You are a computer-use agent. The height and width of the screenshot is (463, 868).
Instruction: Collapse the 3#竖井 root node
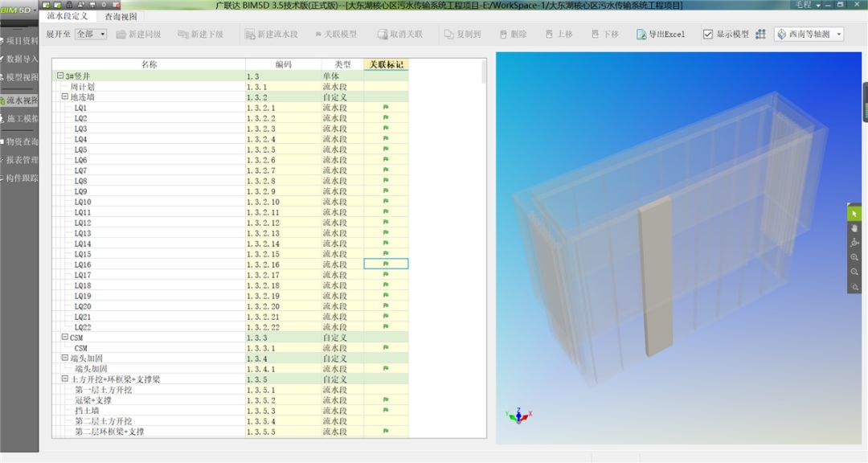coord(59,76)
